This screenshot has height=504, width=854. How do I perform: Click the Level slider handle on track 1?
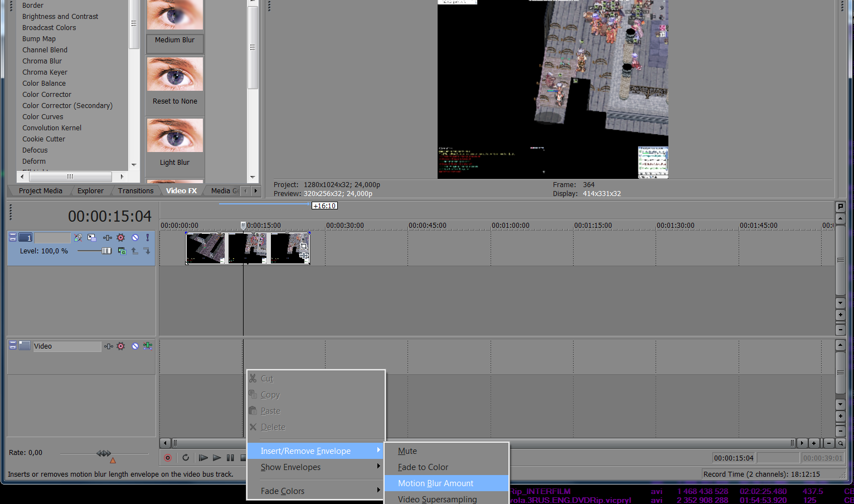[x=106, y=251]
